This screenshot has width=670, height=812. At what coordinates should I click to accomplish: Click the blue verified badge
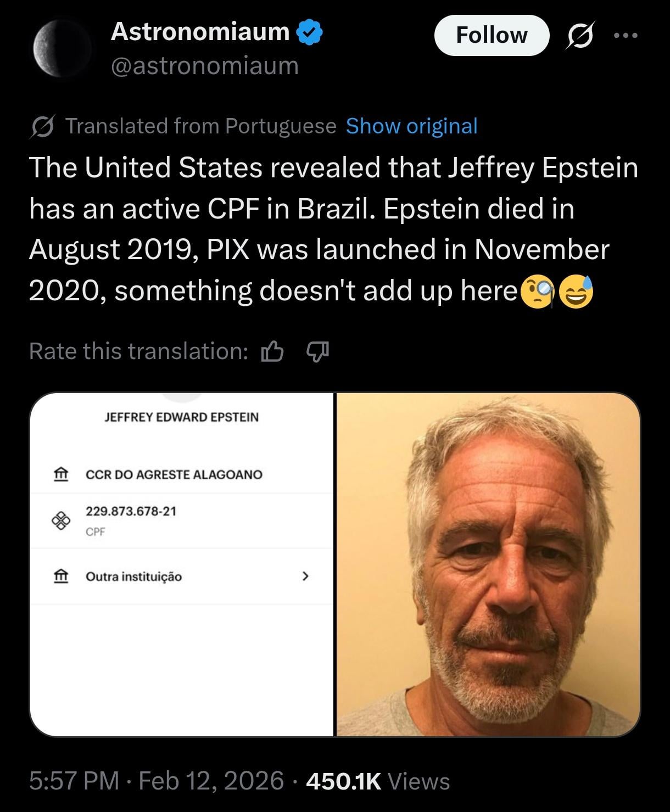click(x=310, y=32)
